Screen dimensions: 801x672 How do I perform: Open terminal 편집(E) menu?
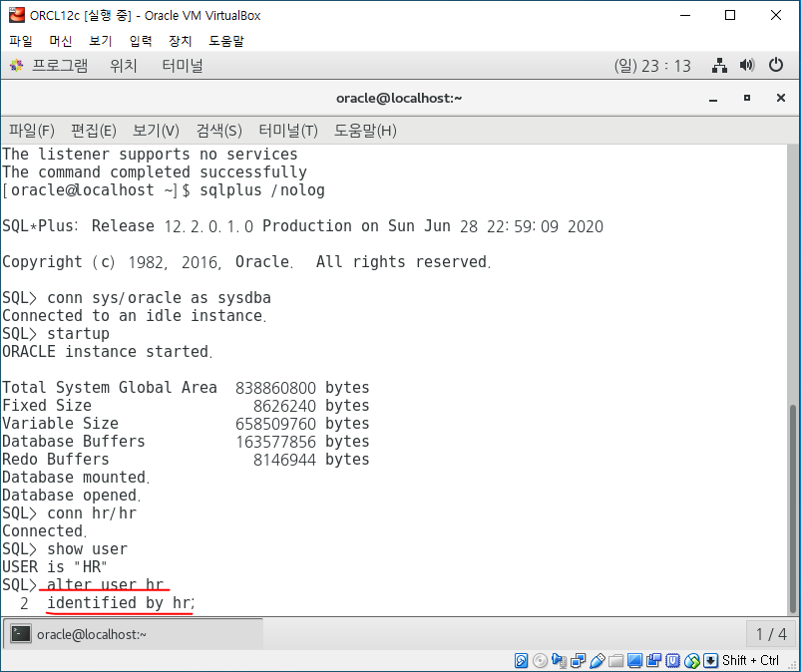(94, 131)
